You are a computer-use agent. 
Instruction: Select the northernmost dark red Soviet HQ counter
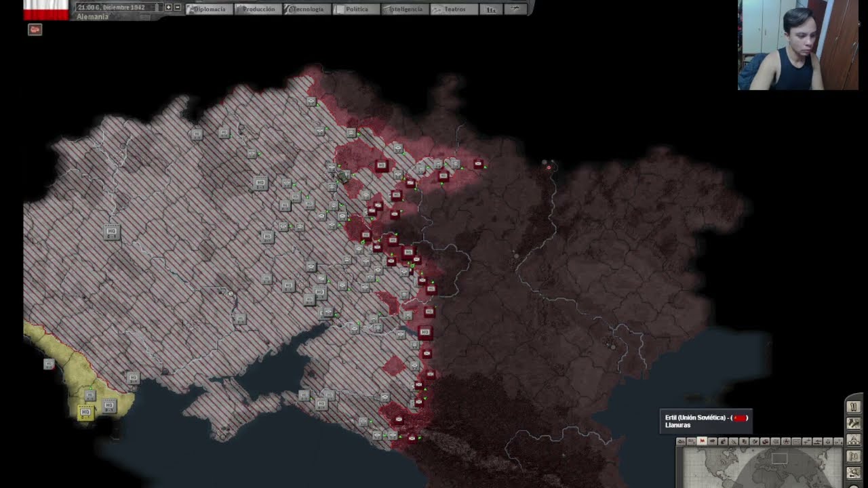click(382, 165)
